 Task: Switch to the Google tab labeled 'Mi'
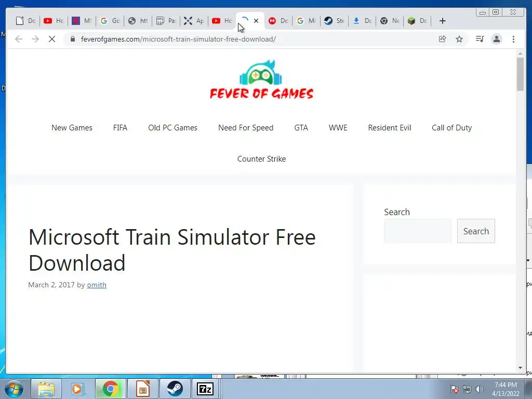tap(306, 21)
